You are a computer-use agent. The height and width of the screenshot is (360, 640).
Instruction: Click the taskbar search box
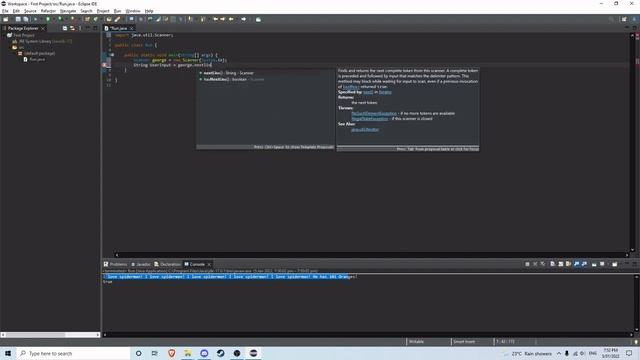point(73,353)
